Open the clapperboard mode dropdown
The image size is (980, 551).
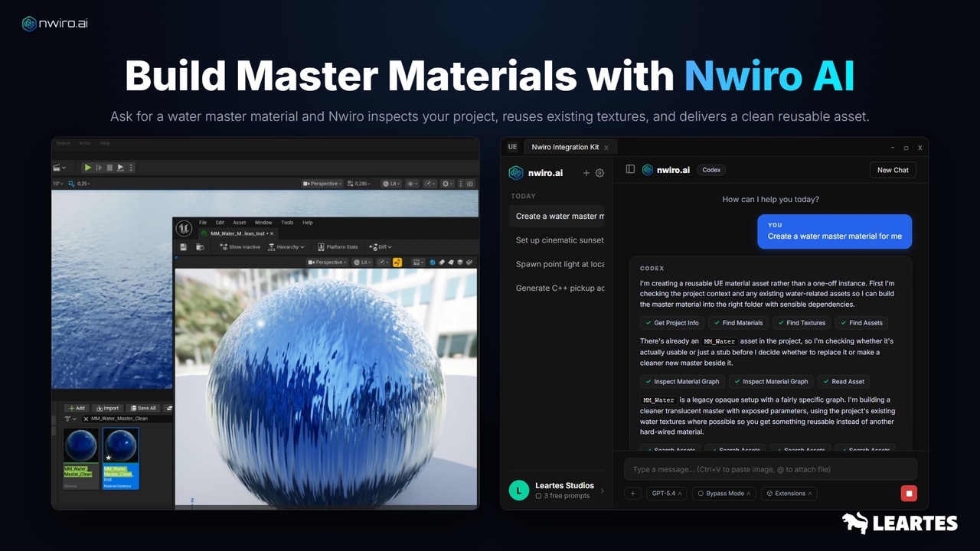pyautogui.click(x=59, y=168)
